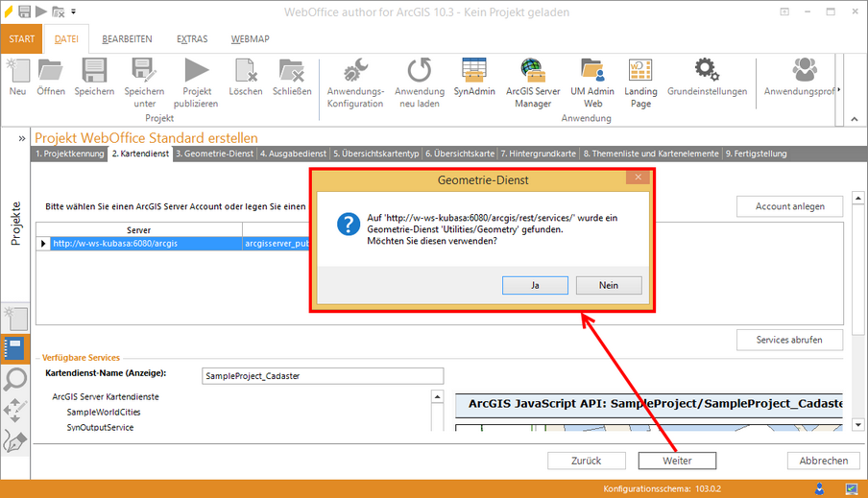Expand the Projekte side panel chevron

[21, 138]
